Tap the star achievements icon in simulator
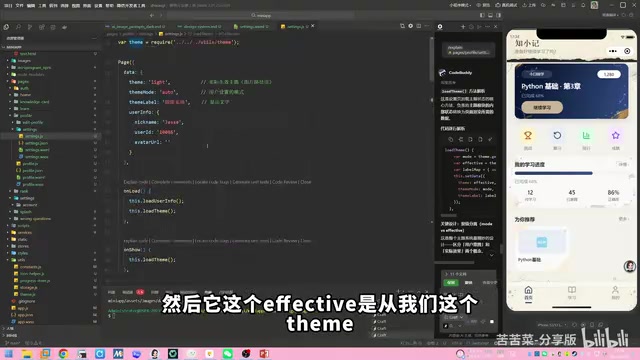This screenshot has height=360, width=640. click(x=616, y=136)
